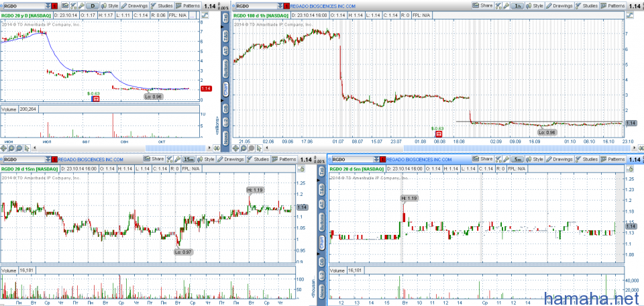The height and width of the screenshot is (306, 644).
Task: Open AT side tab between top charts
Action: (225, 51)
